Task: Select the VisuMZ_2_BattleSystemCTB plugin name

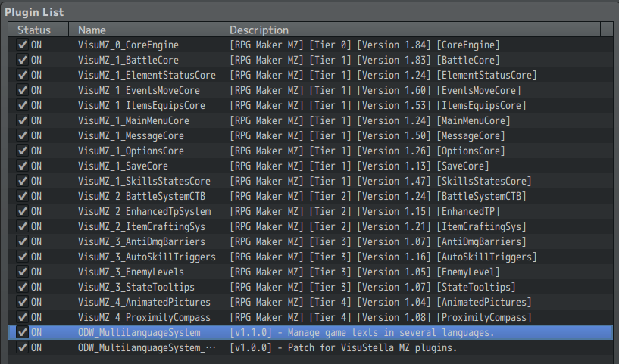Action: coord(142,197)
